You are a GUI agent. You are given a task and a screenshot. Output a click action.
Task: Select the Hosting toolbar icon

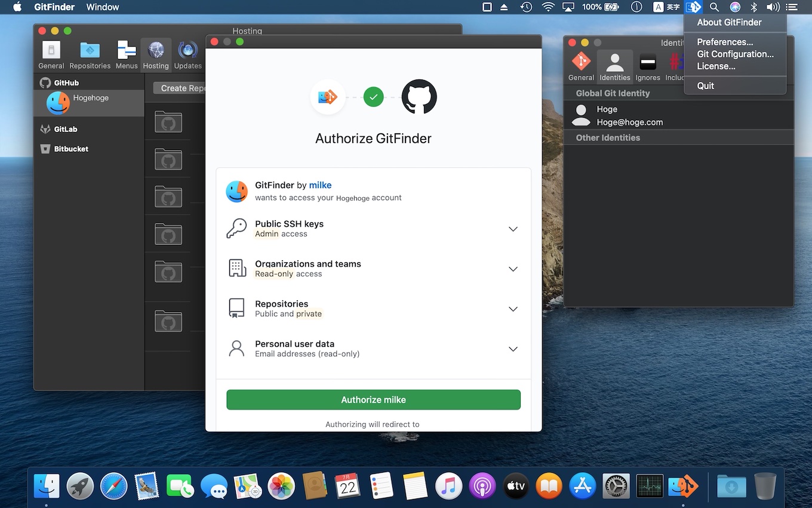(x=156, y=55)
